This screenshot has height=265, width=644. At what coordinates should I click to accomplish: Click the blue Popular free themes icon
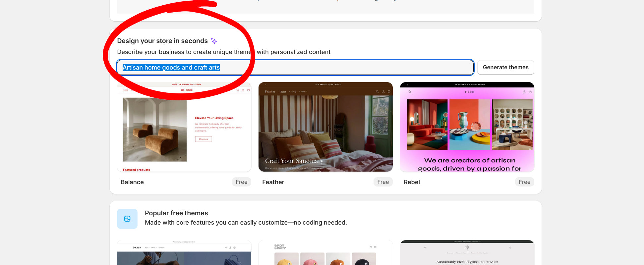(127, 219)
